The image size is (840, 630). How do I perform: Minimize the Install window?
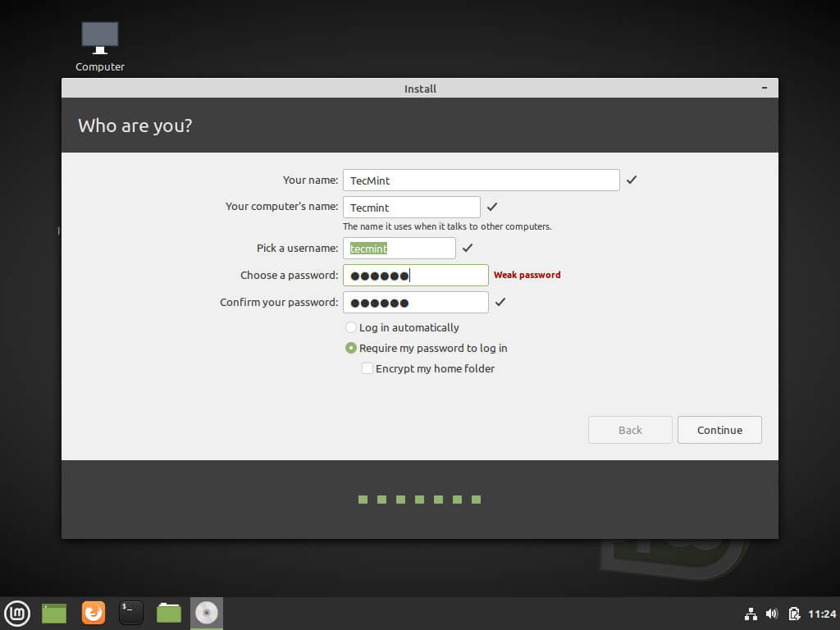765,88
